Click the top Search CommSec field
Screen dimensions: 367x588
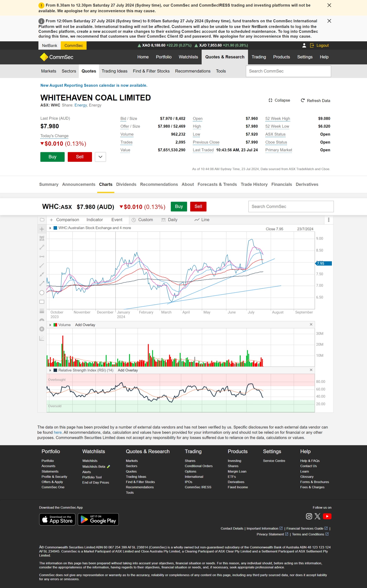[x=288, y=71]
